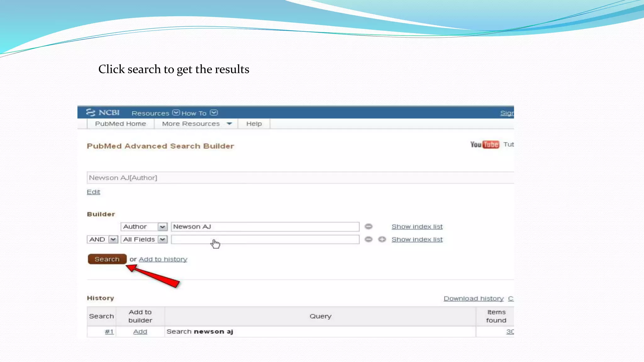Click the Edit link under query box

click(x=93, y=192)
